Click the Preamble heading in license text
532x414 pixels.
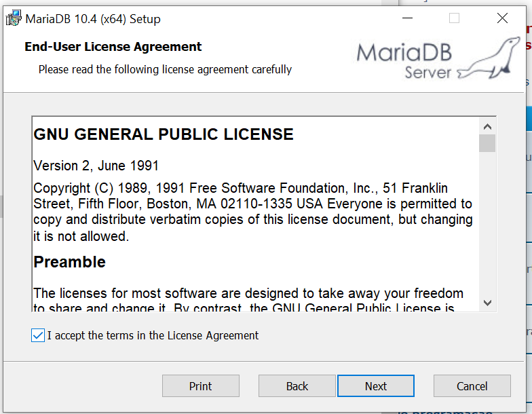[70, 262]
